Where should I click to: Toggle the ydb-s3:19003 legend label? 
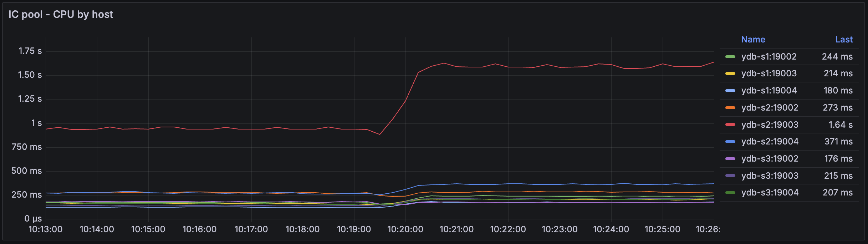769,176
